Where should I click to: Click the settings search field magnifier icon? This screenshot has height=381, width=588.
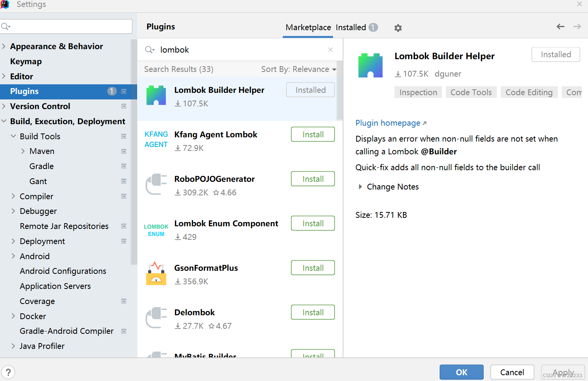[6, 26]
